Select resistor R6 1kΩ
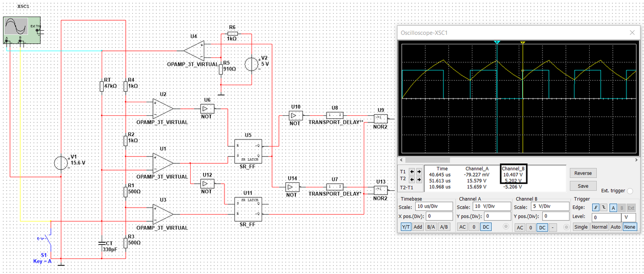 point(232,33)
